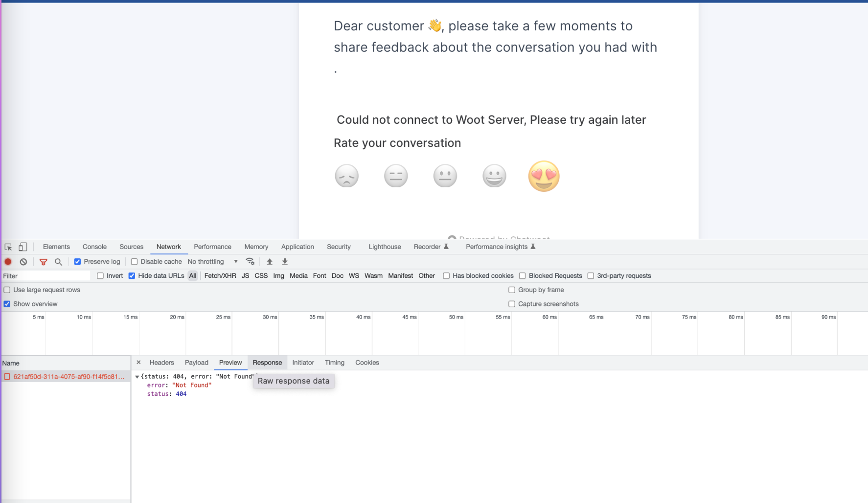This screenshot has height=503, width=868.
Task: Clear the network log
Action: pos(23,262)
